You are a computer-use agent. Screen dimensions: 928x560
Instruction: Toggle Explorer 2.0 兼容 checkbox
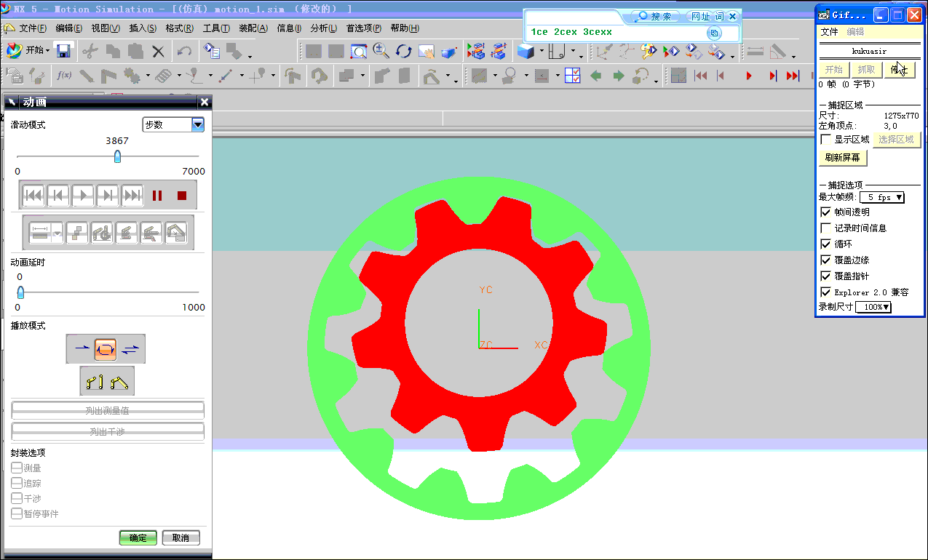(x=825, y=292)
